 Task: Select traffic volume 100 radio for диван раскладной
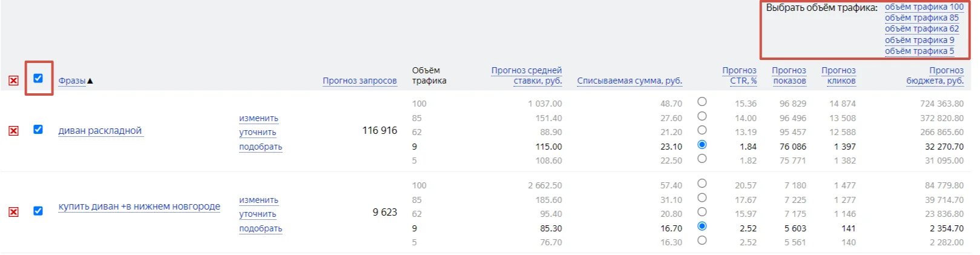pyautogui.click(x=702, y=102)
